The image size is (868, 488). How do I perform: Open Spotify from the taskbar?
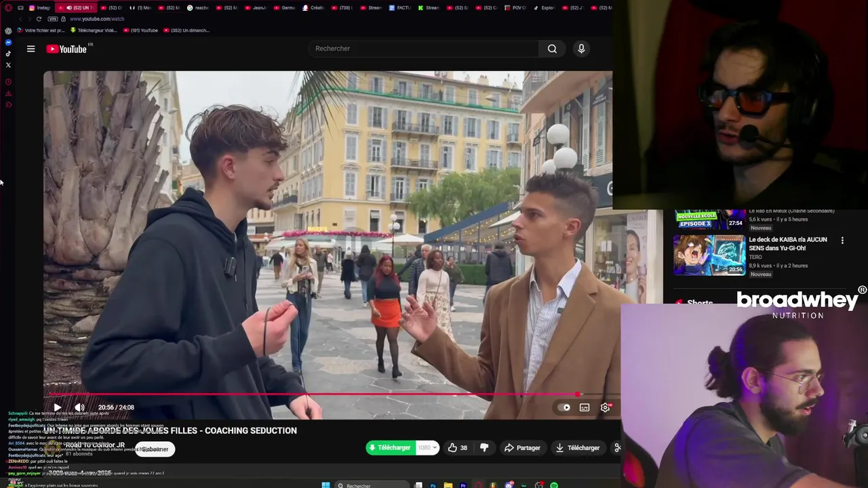(x=554, y=485)
